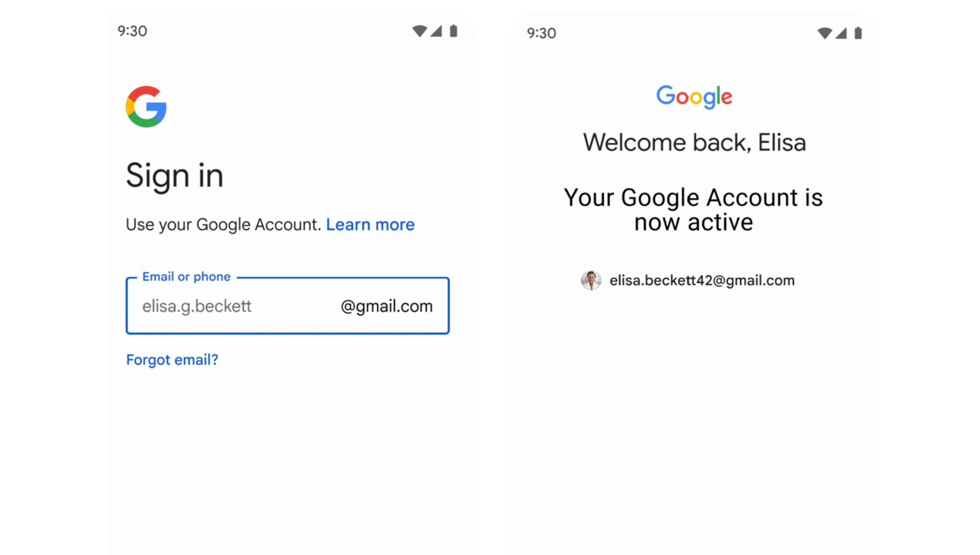This screenshot has height=555, width=980.
Task: Tap the cellular signal icon on right phone
Action: point(841,33)
